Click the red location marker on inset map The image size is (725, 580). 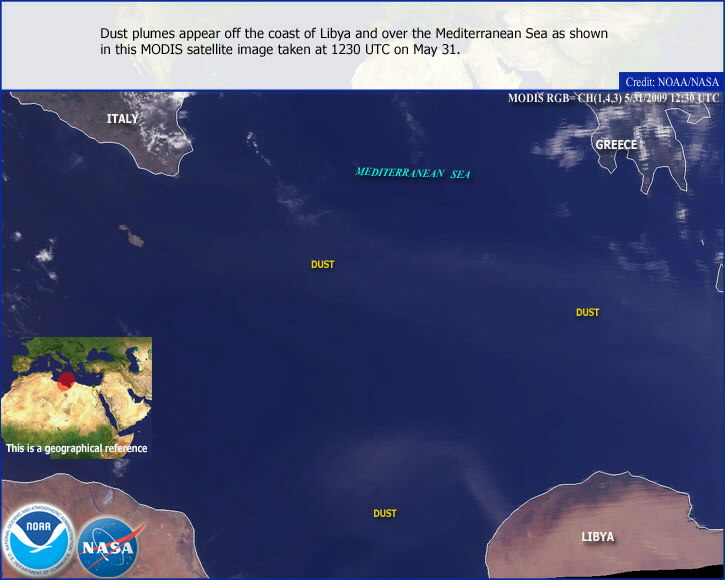point(65,380)
